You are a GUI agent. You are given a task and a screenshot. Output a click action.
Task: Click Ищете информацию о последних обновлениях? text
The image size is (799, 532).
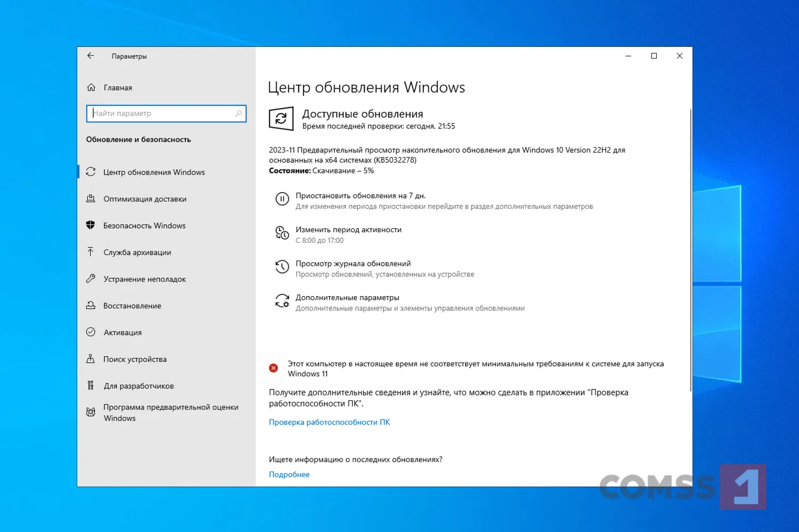point(356,460)
